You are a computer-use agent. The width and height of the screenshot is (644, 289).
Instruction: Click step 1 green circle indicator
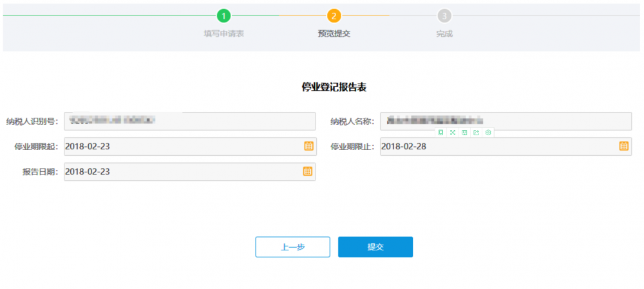point(223,15)
